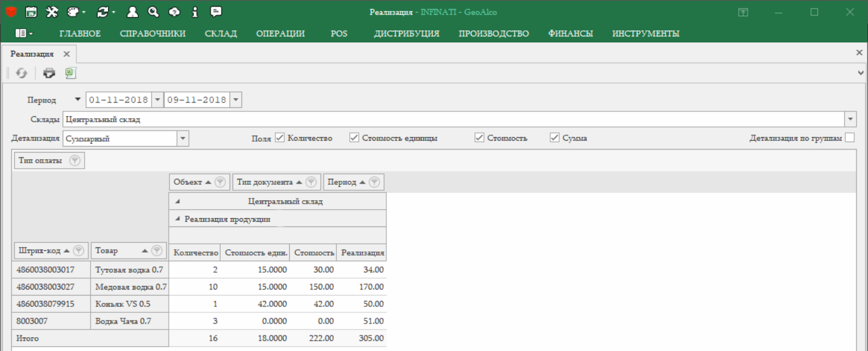
Task: Open the ФИНАНСЫ menu
Action: [571, 33]
